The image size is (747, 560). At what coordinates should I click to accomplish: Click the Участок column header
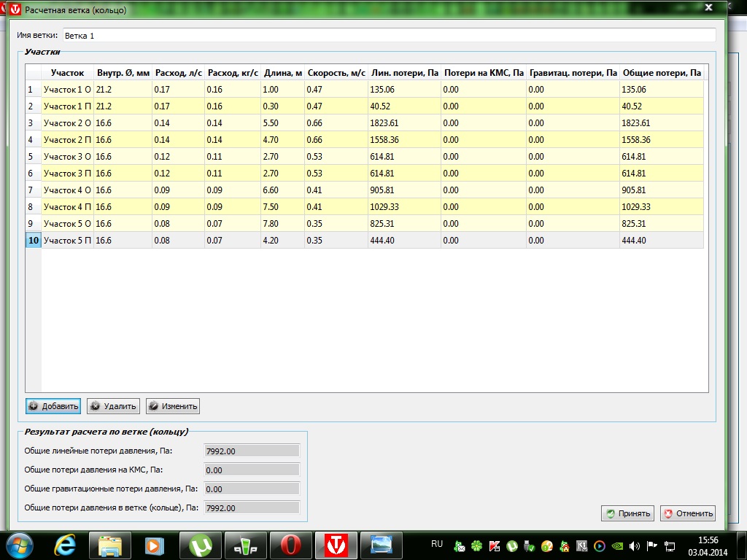[67, 73]
